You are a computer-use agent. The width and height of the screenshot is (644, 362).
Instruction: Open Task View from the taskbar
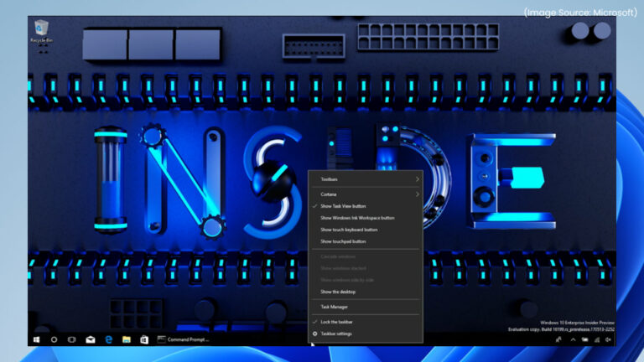71,339
